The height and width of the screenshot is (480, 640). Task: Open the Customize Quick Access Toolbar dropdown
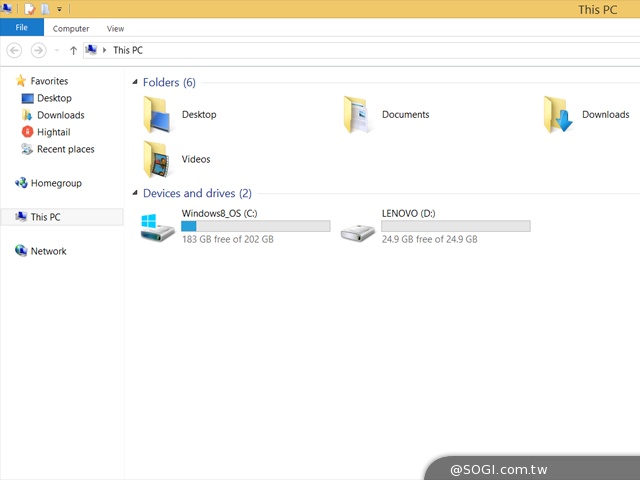click(60, 9)
